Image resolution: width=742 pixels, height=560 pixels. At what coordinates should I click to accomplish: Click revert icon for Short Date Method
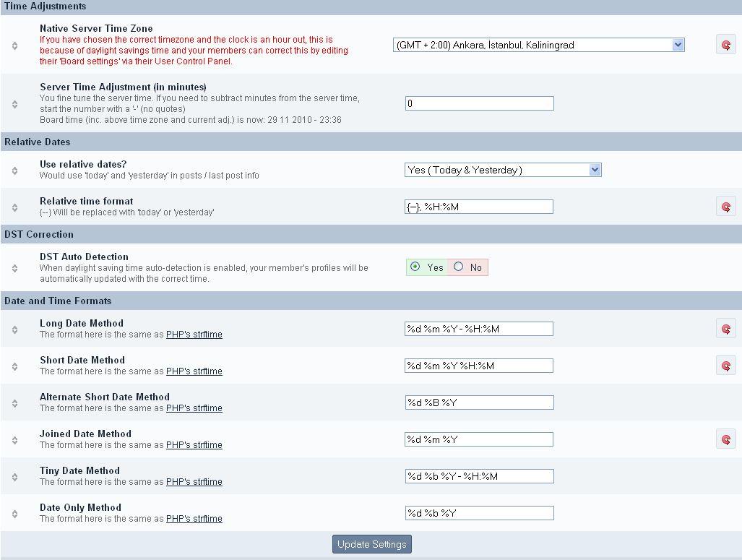pos(726,366)
